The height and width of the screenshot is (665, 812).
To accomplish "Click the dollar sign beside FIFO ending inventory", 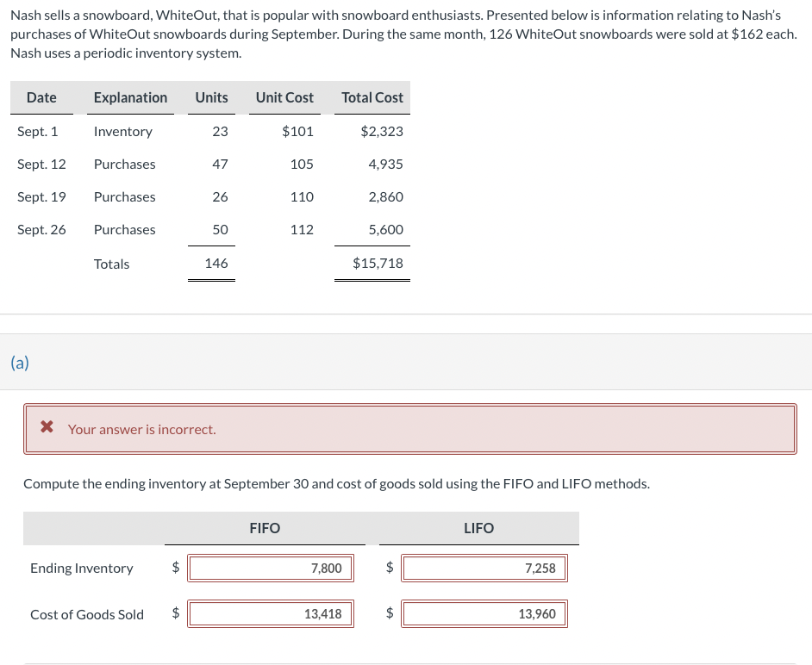I will tap(175, 567).
